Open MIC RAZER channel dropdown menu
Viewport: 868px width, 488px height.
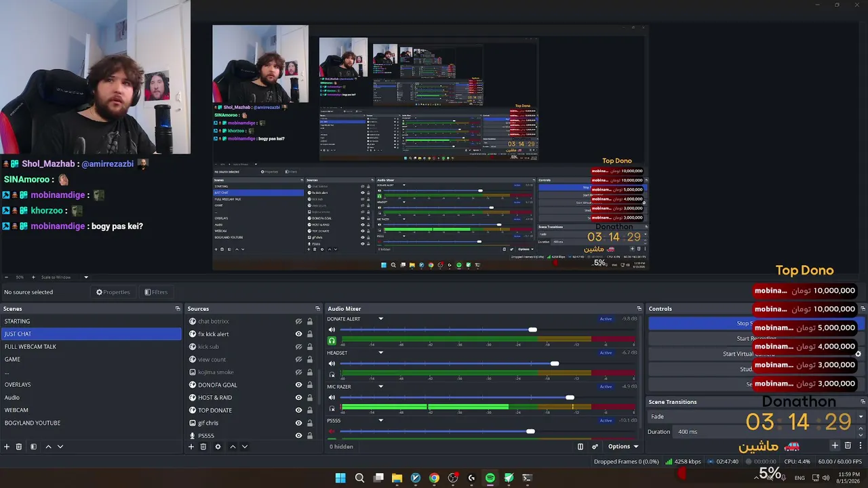pyautogui.click(x=380, y=386)
